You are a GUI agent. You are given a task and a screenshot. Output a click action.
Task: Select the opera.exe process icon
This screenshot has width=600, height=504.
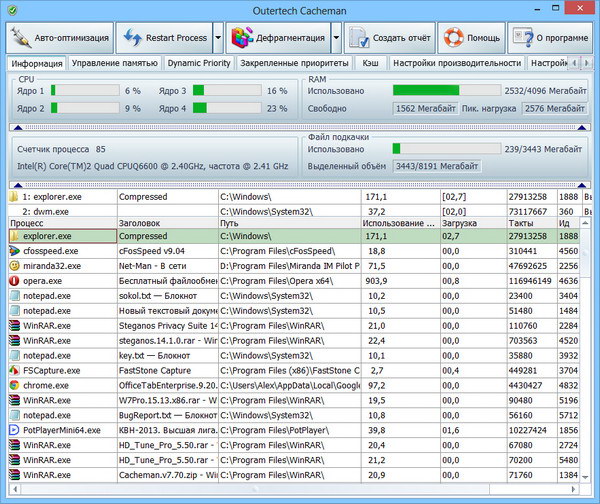click(14, 283)
